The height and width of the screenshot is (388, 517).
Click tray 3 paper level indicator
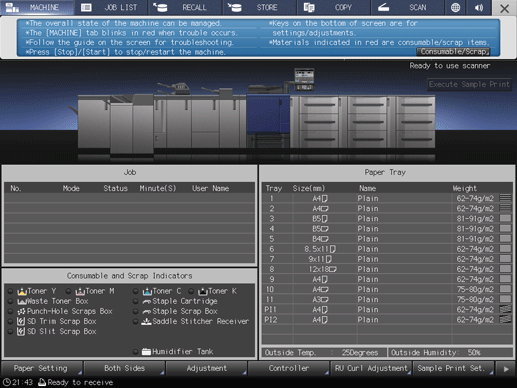point(505,219)
